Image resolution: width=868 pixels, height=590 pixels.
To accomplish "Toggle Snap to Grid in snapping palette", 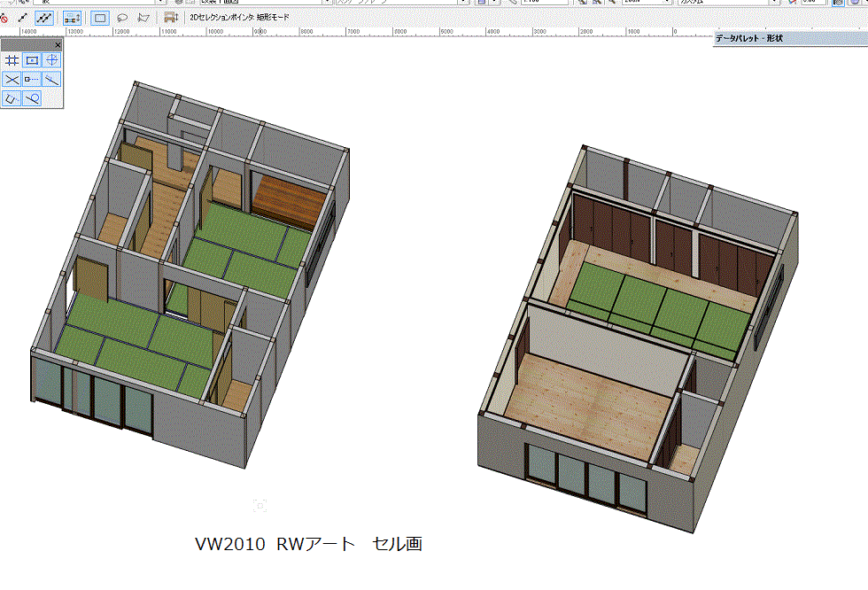I will (12, 60).
